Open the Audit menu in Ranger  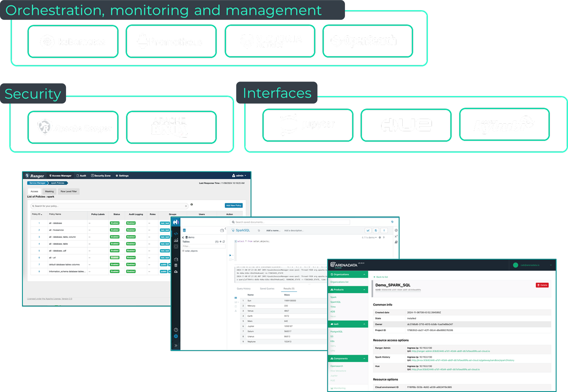(x=81, y=176)
